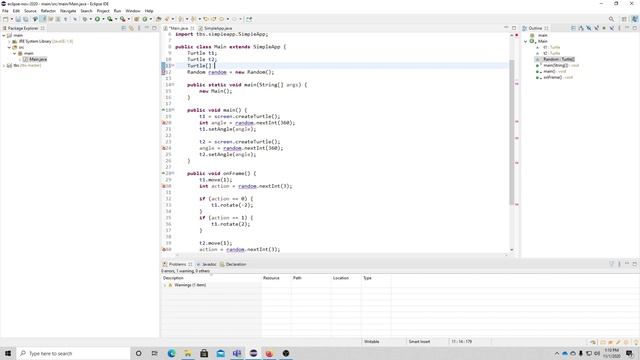The image size is (640, 360).
Task: Open the Debug button dropdown arrow
Action: point(90,19)
